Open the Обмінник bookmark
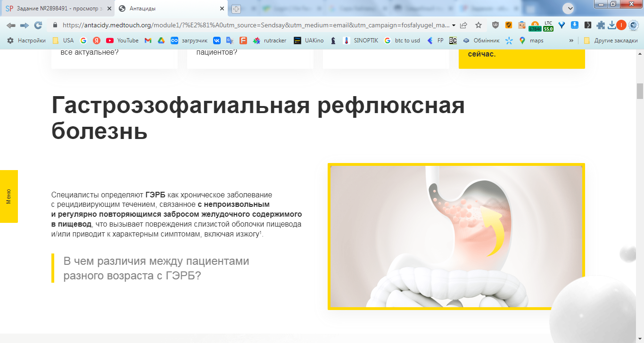Viewport: 644px width, 343px height. coord(481,41)
